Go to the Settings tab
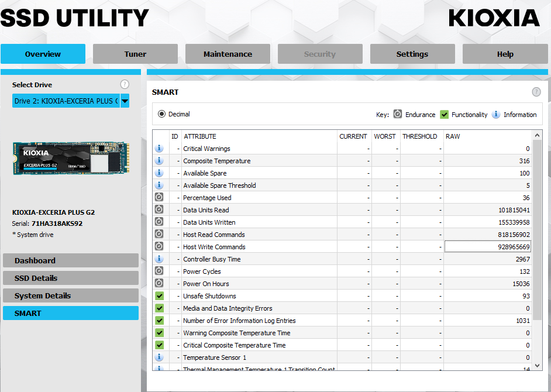 (412, 54)
